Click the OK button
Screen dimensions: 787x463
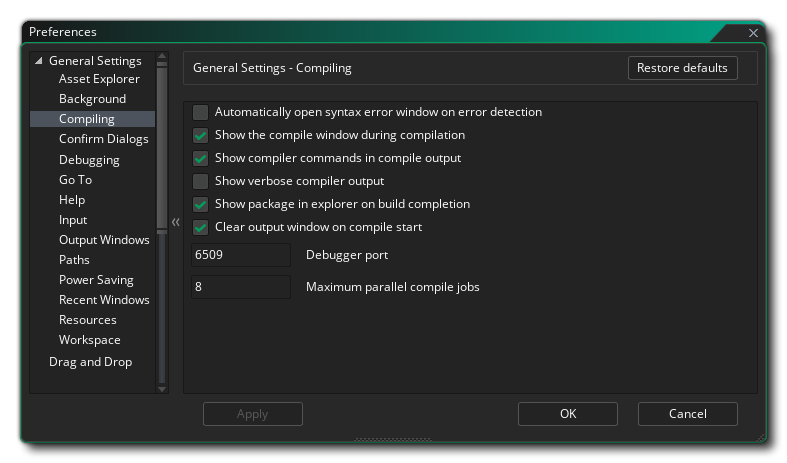coord(567,414)
